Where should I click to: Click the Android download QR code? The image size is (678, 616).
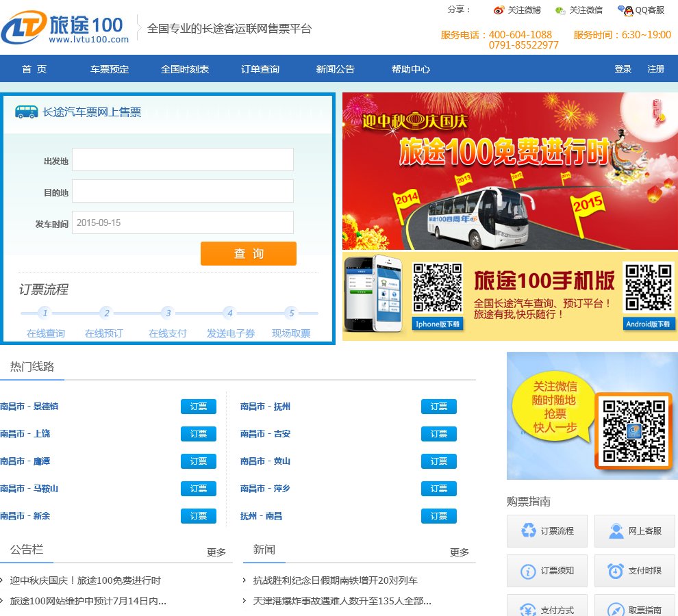point(648,287)
